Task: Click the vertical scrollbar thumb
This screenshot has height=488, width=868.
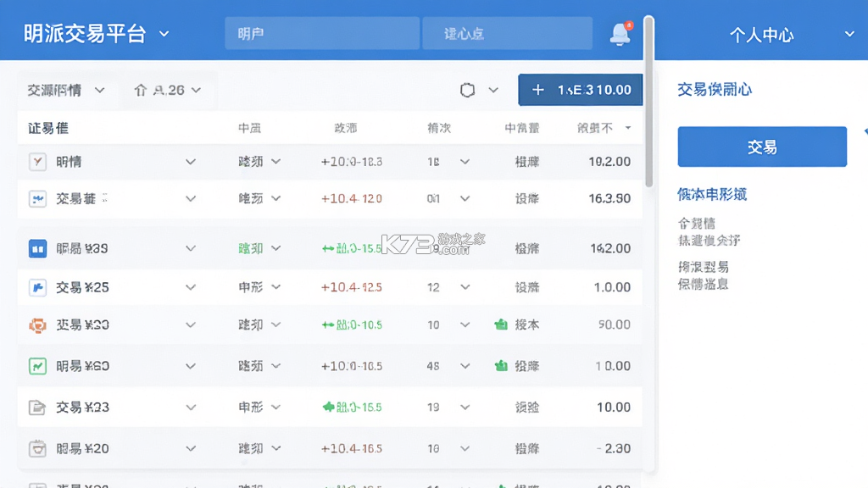Action: (648, 102)
